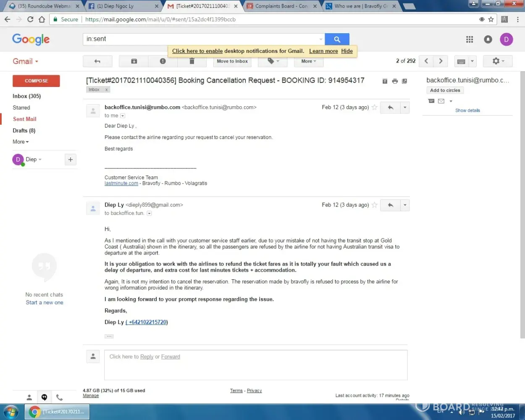Click the Back to Sent Mail arrow

pos(97,61)
